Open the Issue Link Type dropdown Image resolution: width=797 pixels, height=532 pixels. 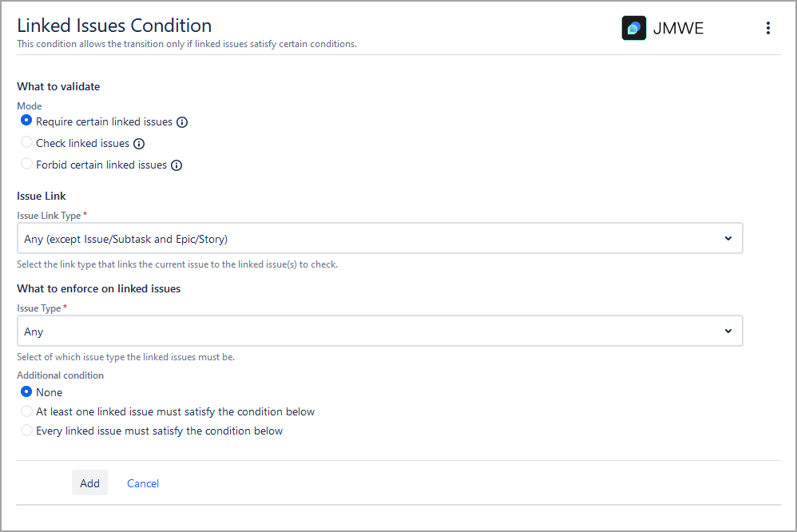[x=379, y=238]
